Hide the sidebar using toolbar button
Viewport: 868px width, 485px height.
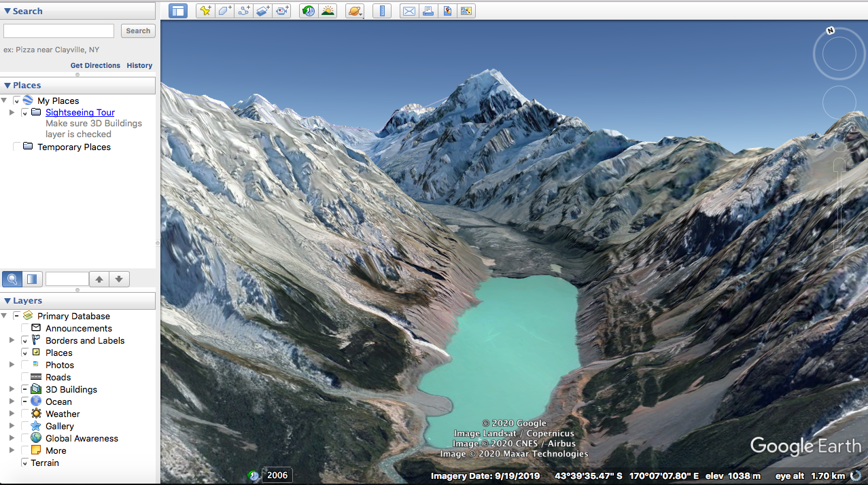178,11
